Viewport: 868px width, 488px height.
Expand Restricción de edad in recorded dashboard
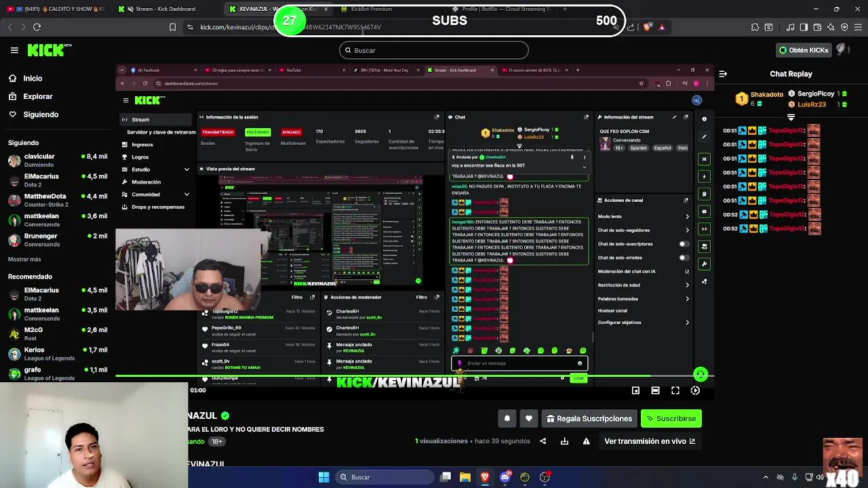(x=687, y=285)
